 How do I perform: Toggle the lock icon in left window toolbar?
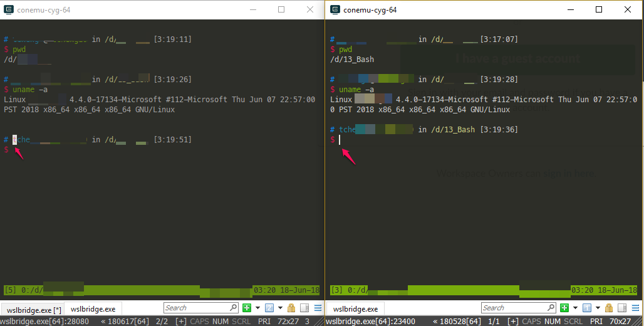coord(291,308)
